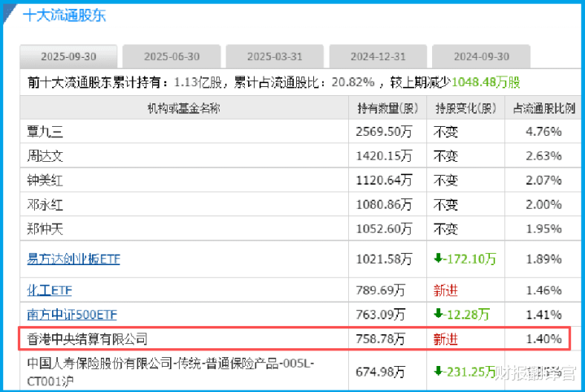The width and height of the screenshot is (585, 392).
Task: Click 不变 in the 覃九三 row
Action: (x=446, y=132)
